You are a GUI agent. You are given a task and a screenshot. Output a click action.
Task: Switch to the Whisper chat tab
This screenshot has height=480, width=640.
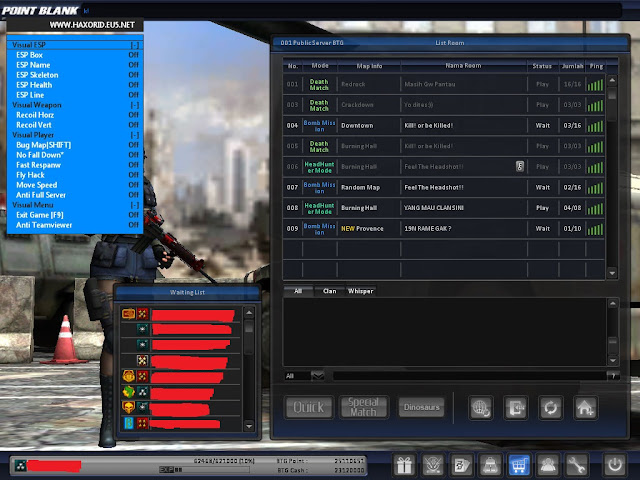(x=360, y=291)
